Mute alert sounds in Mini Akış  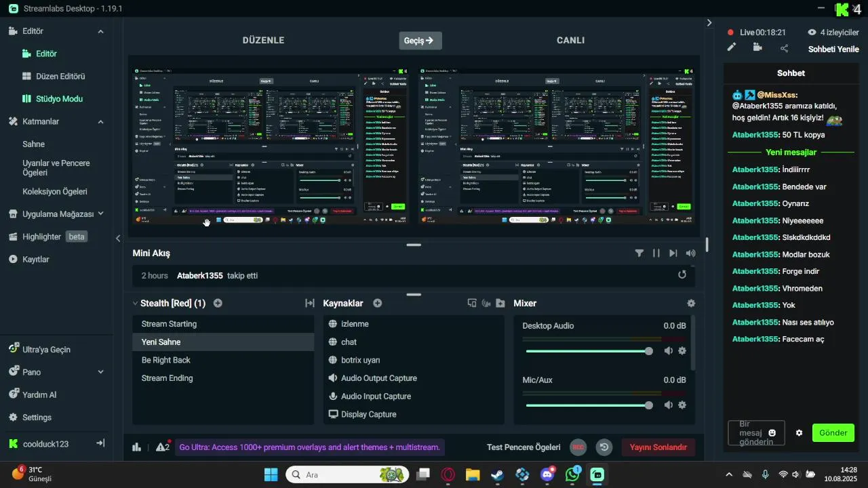[x=690, y=253]
